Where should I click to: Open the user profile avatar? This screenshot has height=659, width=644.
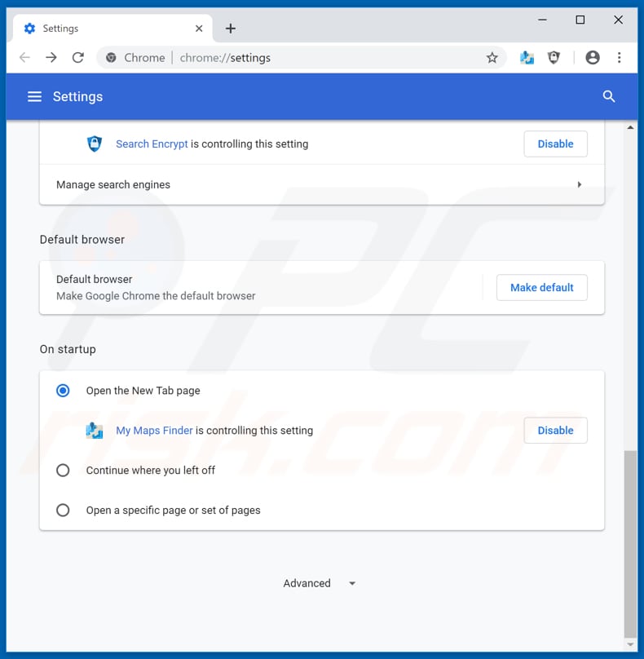(x=593, y=58)
